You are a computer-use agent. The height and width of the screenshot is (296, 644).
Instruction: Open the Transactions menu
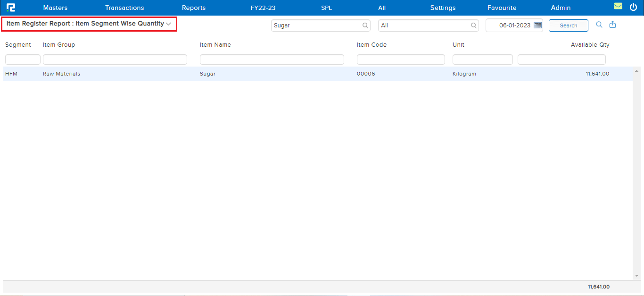tap(124, 8)
